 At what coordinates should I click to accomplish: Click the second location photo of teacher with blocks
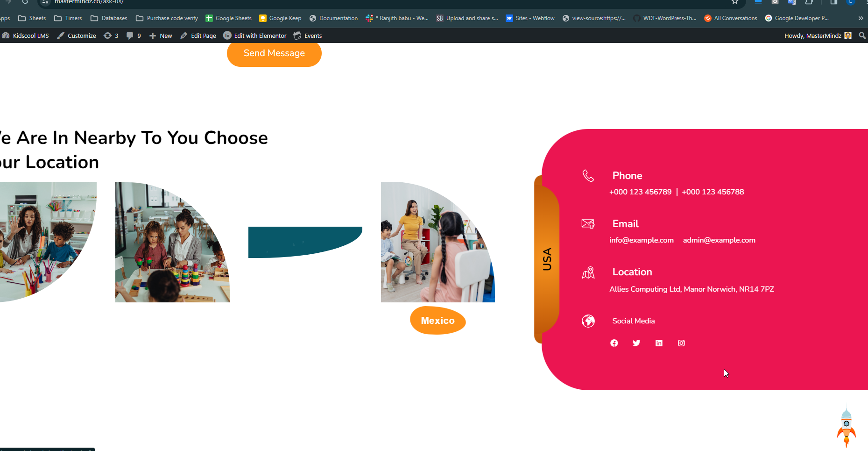tap(172, 242)
